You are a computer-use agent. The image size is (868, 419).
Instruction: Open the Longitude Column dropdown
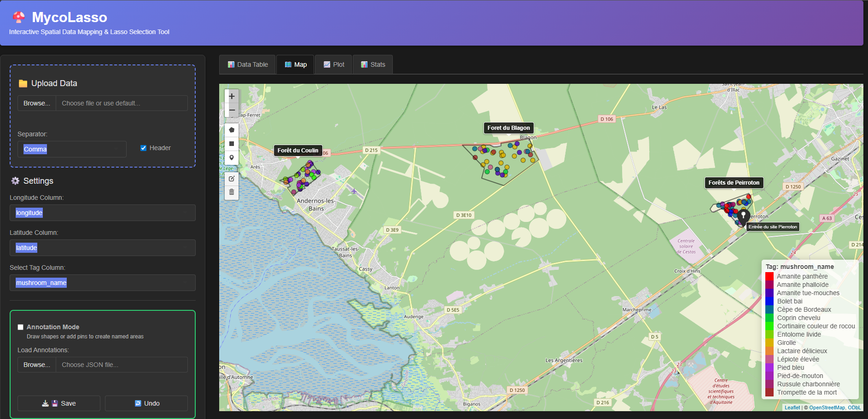[102, 212]
